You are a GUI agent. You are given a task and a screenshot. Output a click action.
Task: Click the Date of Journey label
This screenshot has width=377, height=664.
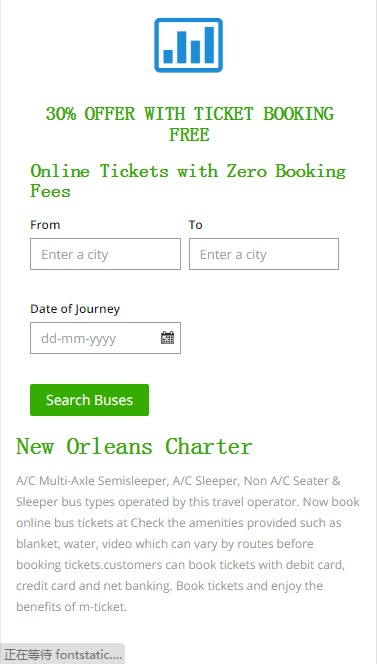pos(75,309)
